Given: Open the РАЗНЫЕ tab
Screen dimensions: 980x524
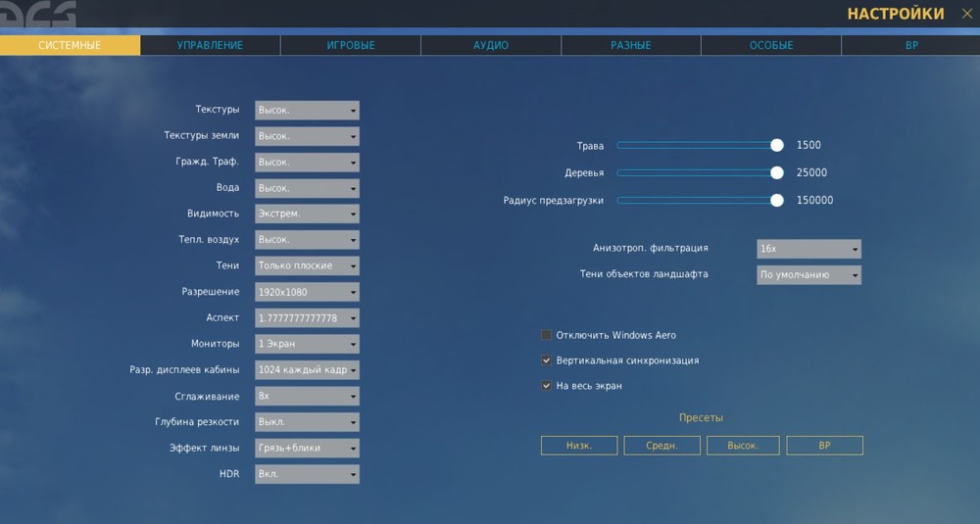Looking at the screenshot, I should 630,45.
